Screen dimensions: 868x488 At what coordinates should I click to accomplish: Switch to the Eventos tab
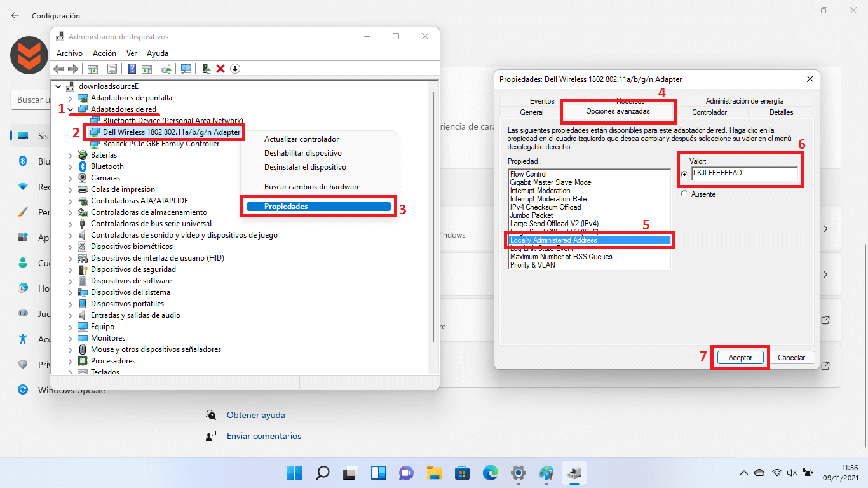542,101
